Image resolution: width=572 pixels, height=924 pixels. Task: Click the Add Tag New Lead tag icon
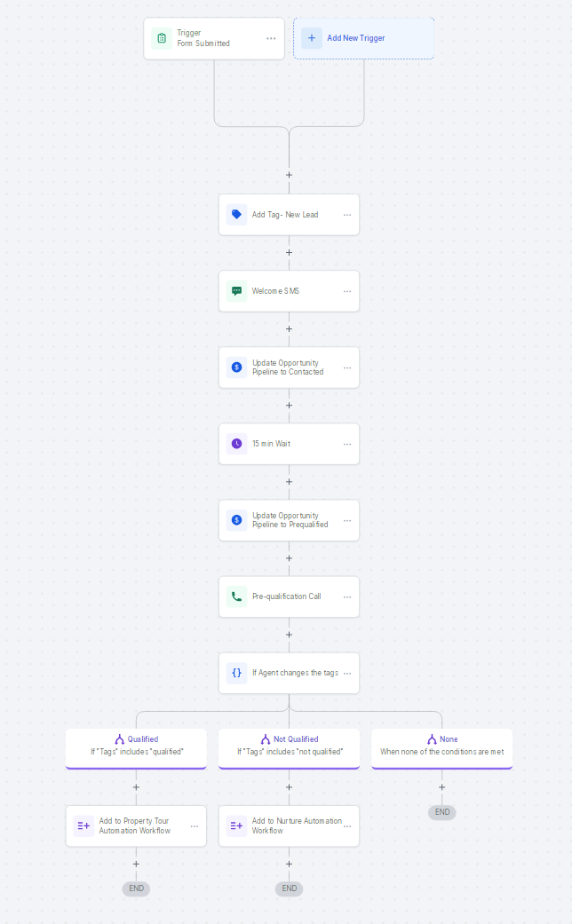pos(236,215)
